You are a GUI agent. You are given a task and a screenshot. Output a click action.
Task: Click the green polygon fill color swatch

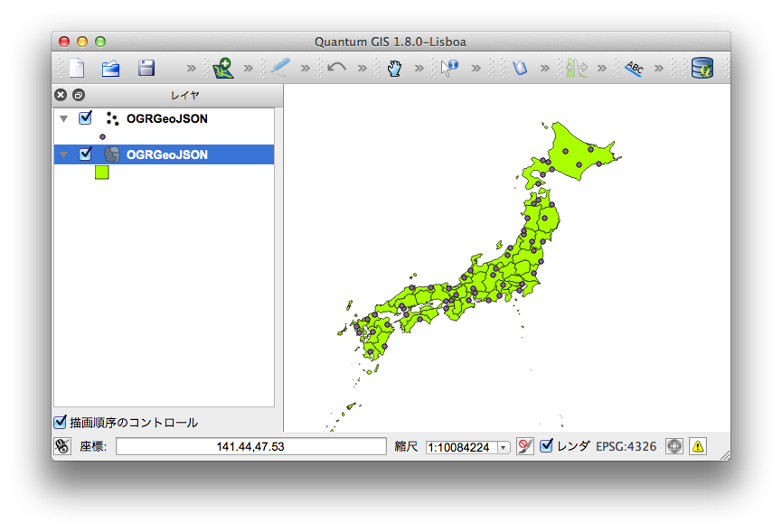(x=102, y=172)
